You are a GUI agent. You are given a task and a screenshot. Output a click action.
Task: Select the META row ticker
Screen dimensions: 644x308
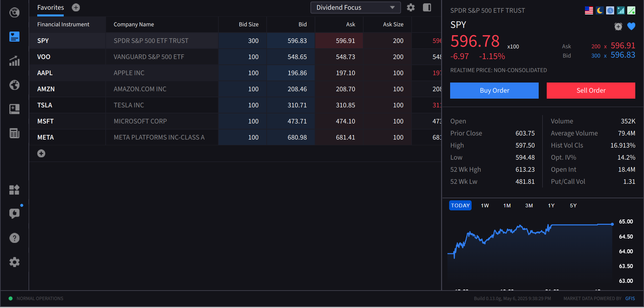46,137
